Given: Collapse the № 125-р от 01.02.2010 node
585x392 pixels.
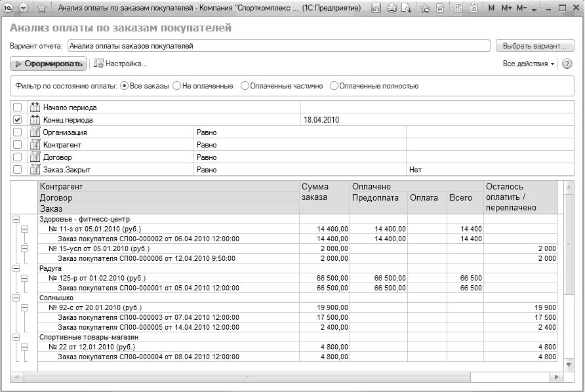Looking at the screenshot, I should point(25,278).
